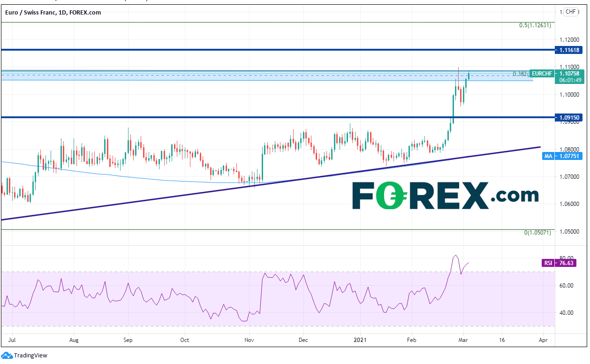Click the 0(1.05071) Fibonacci level label
This screenshot has height=364, width=590.
point(538,233)
